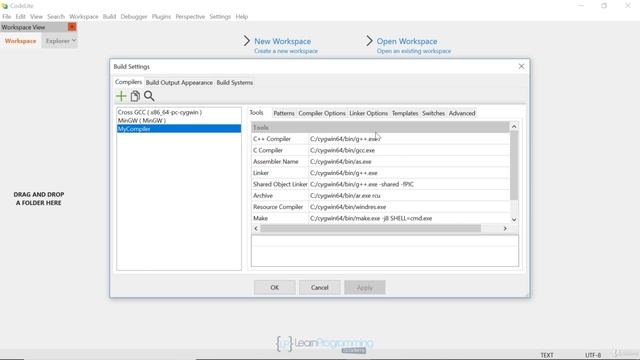
Task: Open the Templates sub-tab
Action: pos(405,113)
